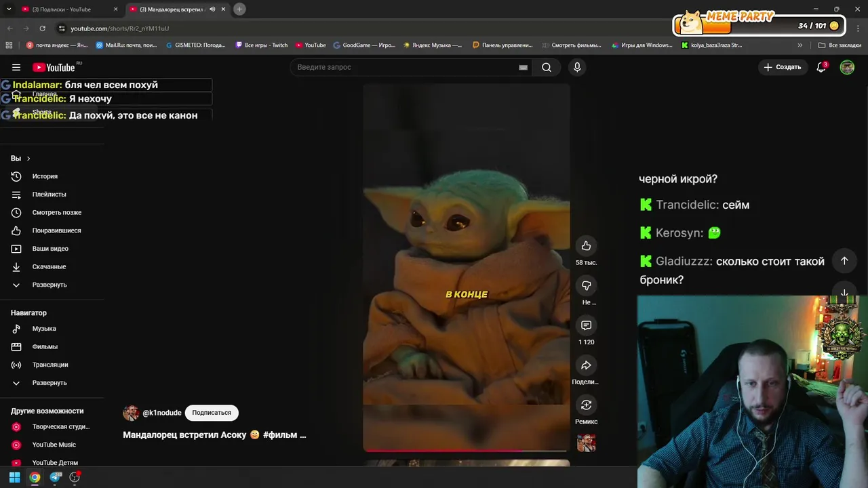Open GISMETEO bookmark
The image size is (868, 488).
pos(196,45)
